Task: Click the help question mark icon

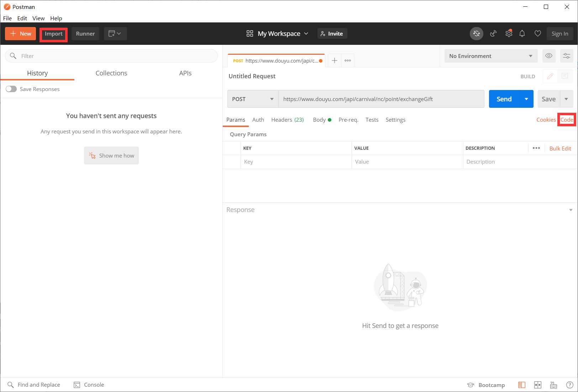Action: [569, 385]
